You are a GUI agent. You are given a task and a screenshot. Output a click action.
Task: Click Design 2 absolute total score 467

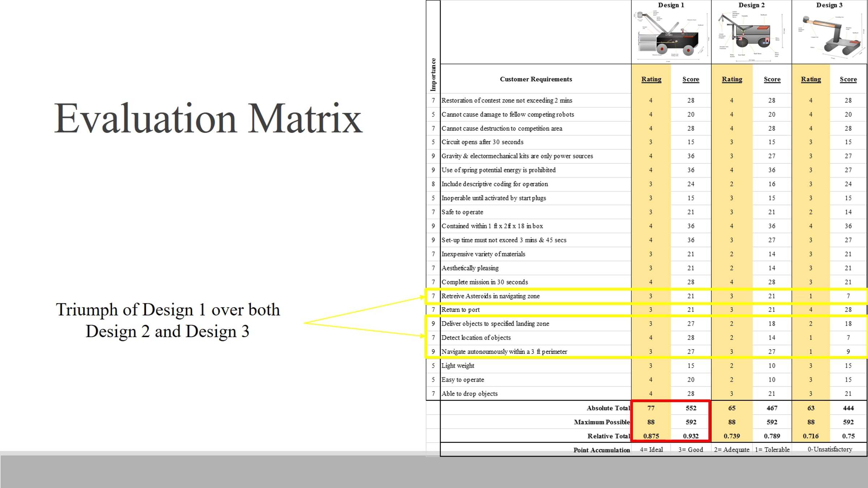tap(772, 408)
